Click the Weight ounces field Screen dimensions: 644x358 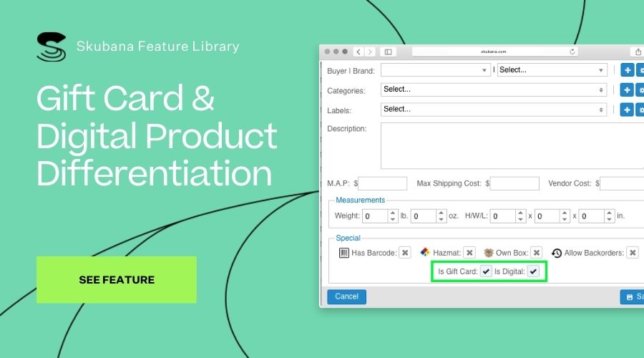(x=423, y=216)
